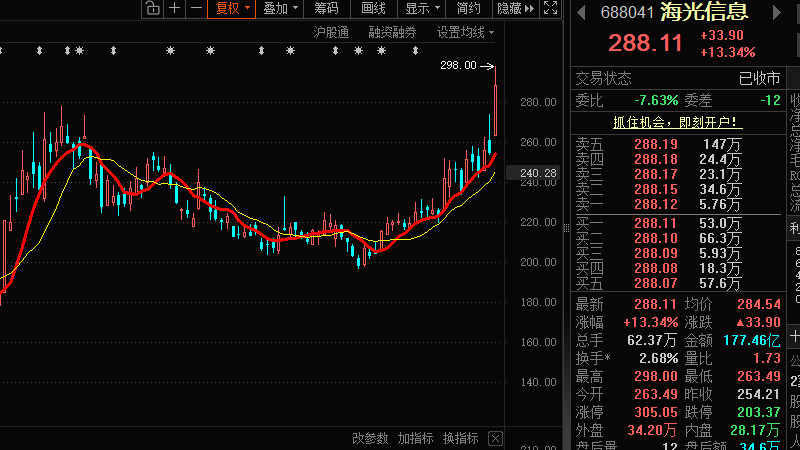Open the 叠加 dropdown
Image resolution: width=800 pixels, height=450 pixels.
tap(280, 8)
